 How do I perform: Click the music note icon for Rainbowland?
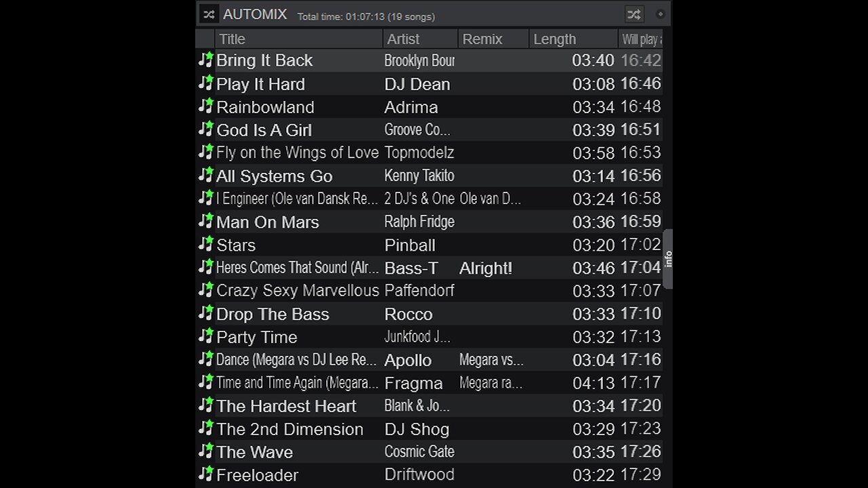click(205, 106)
